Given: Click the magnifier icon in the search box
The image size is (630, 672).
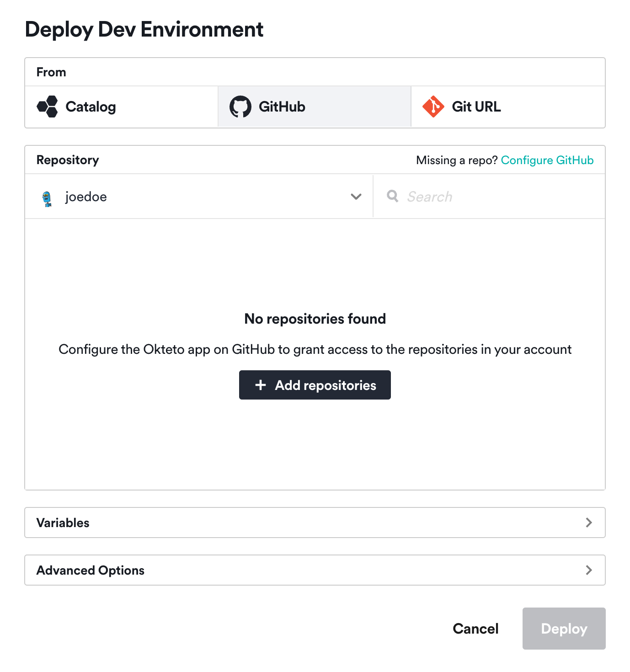Looking at the screenshot, I should point(392,196).
